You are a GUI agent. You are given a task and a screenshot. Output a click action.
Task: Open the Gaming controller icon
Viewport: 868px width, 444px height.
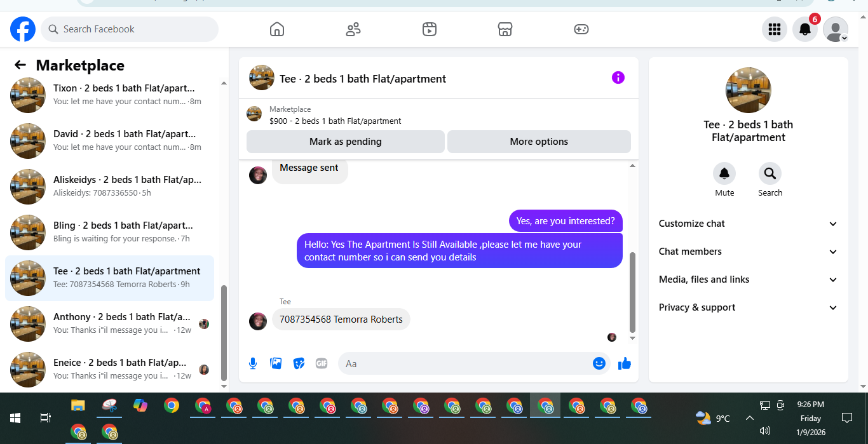(581, 29)
